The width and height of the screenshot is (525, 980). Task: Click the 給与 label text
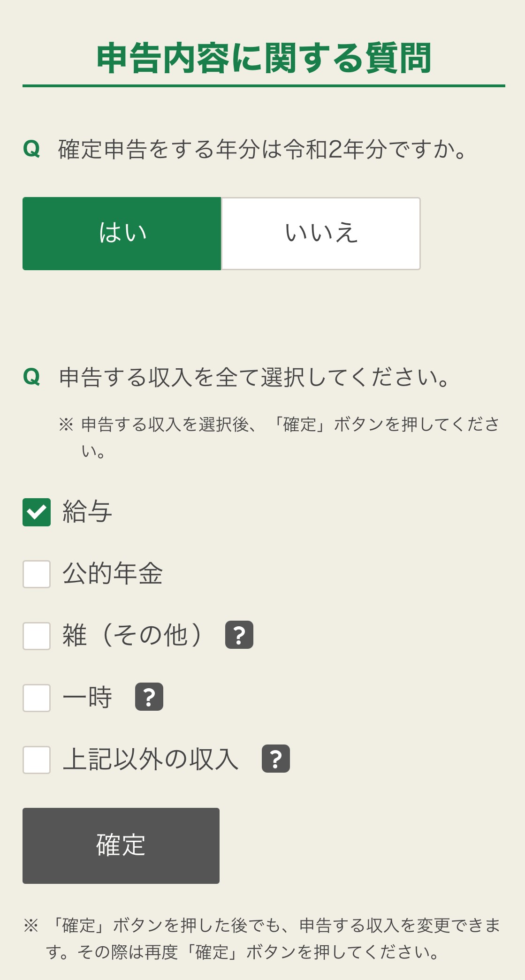(x=88, y=511)
